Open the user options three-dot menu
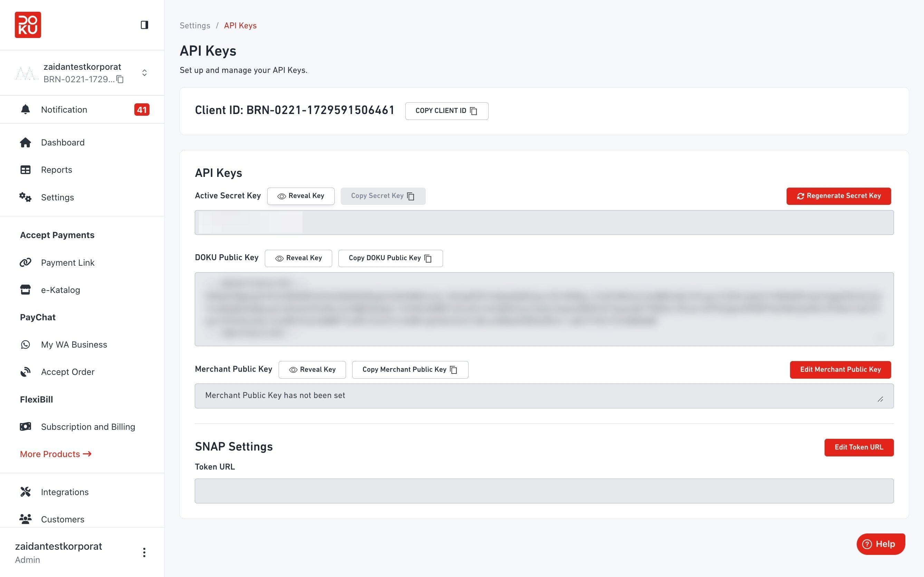Viewport: 924px width, 577px height. [x=144, y=552]
